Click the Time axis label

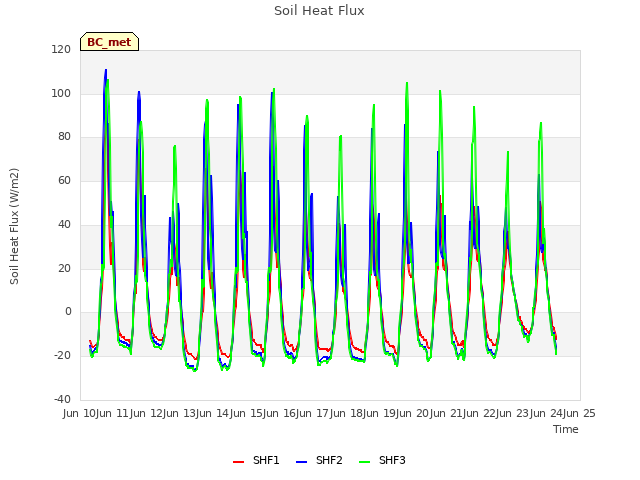pyautogui.click(x=566, y=429)
